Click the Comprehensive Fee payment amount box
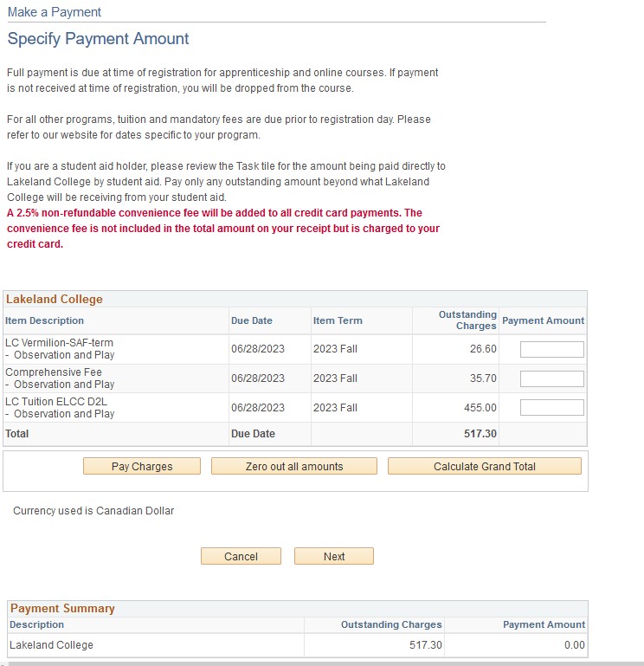The height and width of the screenshot is (666, 644). [551, 378]
